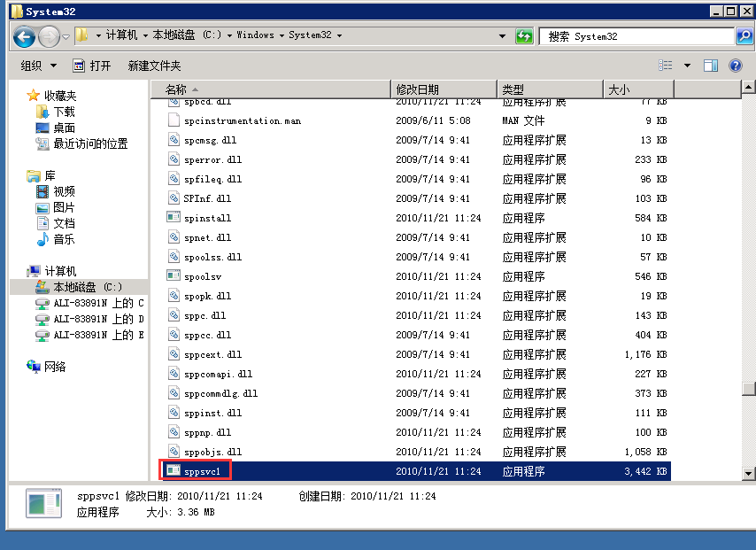Select the spinstall application icon
Screen dimensions: 756x550
coord(174,218)
